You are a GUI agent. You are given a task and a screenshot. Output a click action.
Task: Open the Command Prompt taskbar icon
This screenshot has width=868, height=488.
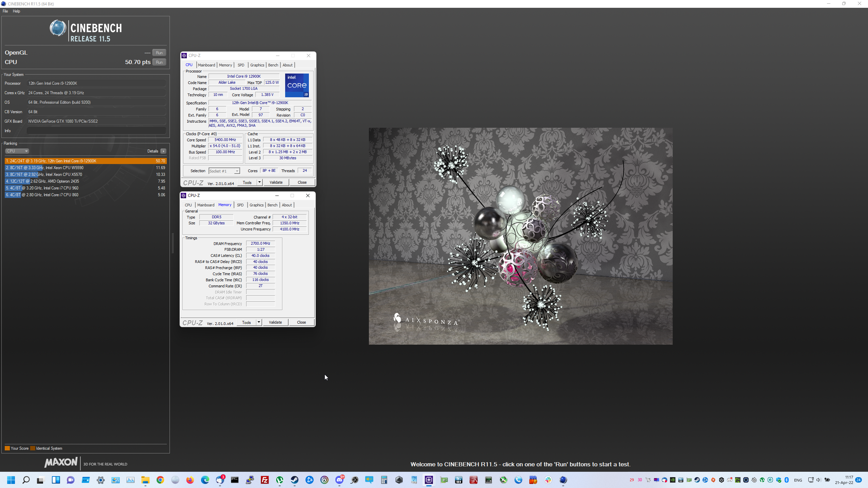235,480
